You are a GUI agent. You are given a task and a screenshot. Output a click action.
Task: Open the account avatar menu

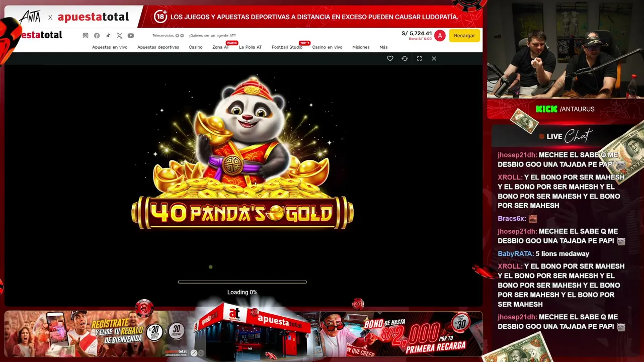(440, 36)
